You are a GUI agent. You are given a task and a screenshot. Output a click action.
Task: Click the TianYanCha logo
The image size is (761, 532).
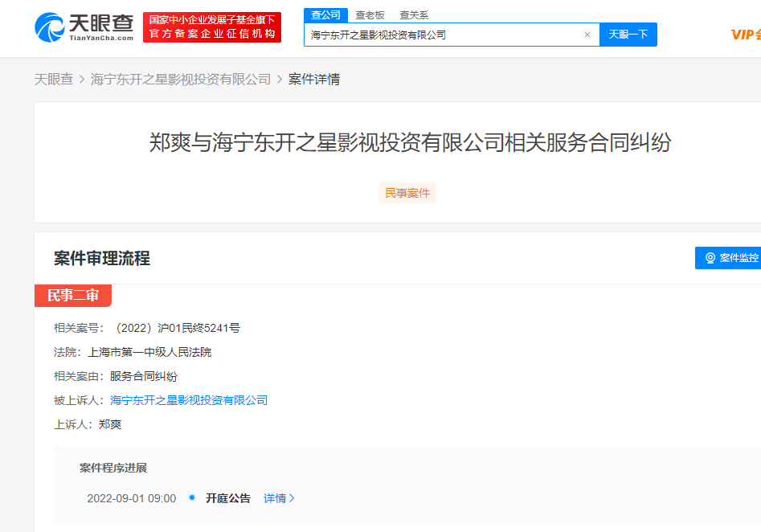(84, 27)
